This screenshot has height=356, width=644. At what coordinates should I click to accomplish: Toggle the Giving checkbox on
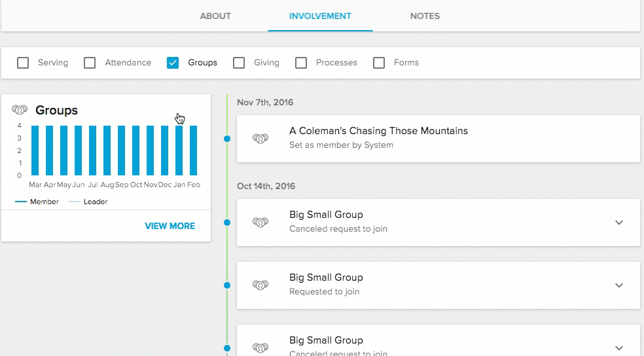(239, 63)
